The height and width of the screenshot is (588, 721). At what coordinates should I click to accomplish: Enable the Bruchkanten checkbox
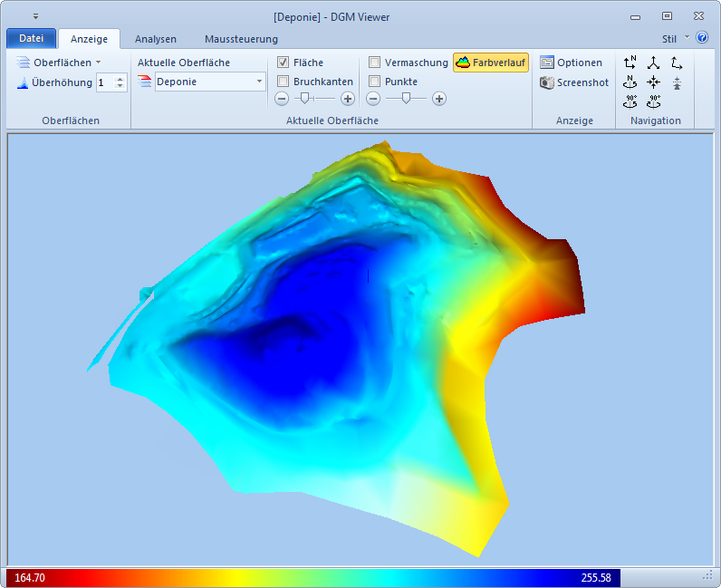(284, 82)
